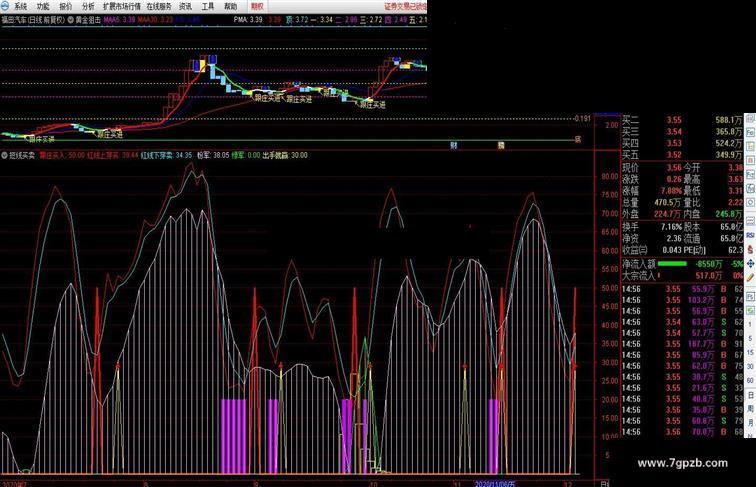
Task: Click the Fe sidebar icon beside 买三
Action: [x=751, y=132]
